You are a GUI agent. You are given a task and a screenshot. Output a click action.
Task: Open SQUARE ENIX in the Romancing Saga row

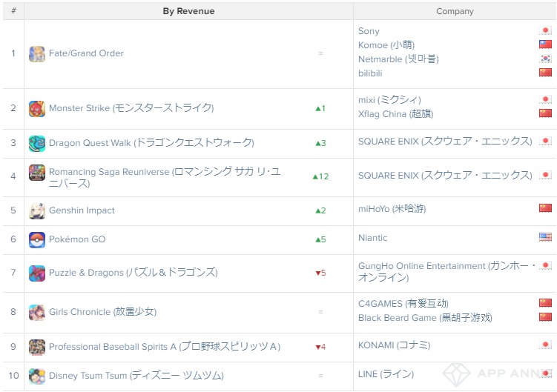pos(445,176)
